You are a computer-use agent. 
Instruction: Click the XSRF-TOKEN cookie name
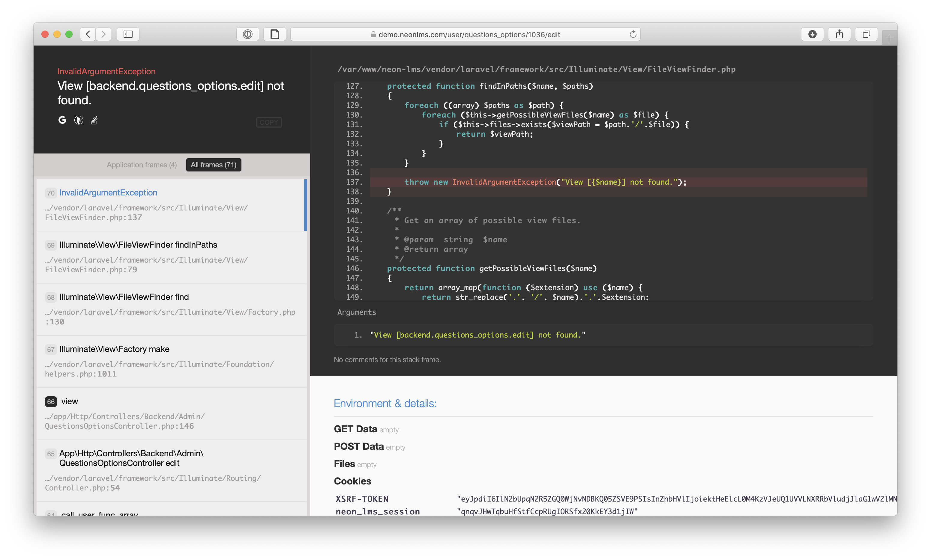[x=362, y=499]
